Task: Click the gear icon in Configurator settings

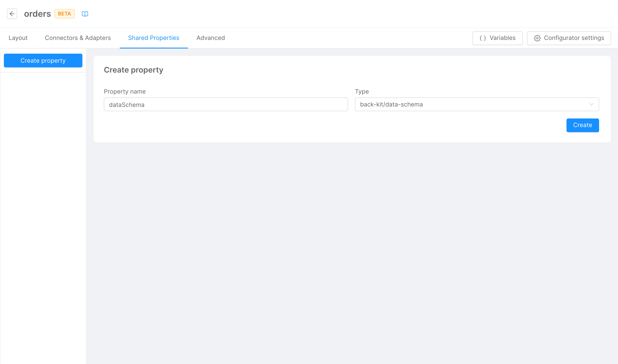Action: 537,38
